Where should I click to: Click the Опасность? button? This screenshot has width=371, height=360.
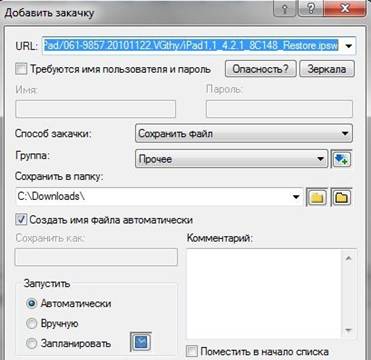(260, 69)
